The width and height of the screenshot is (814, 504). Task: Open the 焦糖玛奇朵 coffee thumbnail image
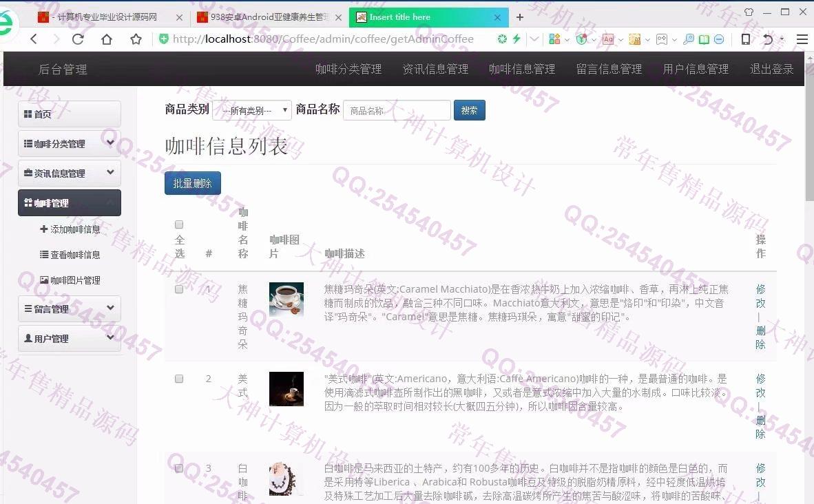coord(286,299)
